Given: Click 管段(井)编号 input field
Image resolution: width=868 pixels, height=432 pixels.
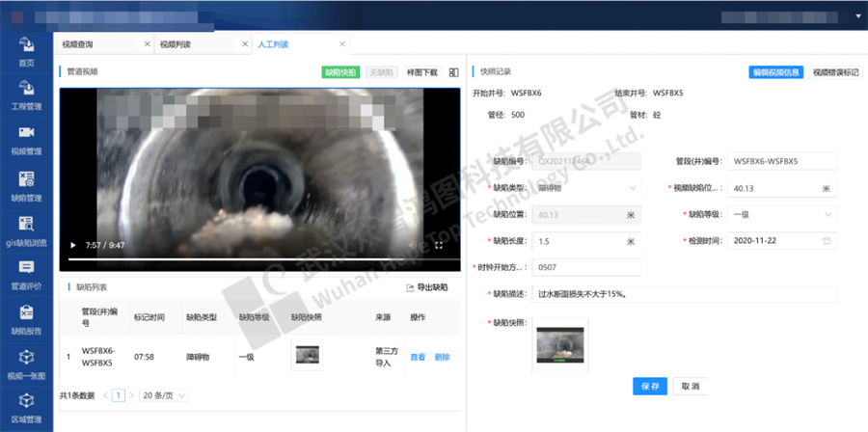Looking at the screenshot, I should coord(781,161).
